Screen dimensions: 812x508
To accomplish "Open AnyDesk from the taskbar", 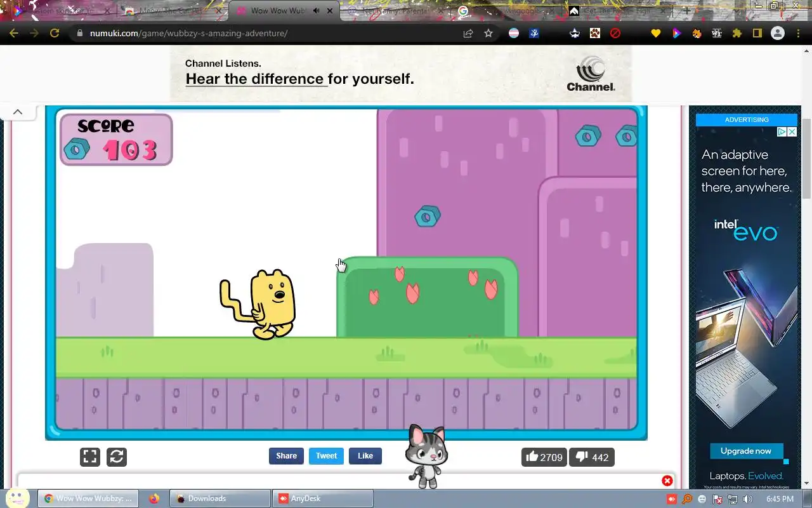I will click(x=323, y=498).
